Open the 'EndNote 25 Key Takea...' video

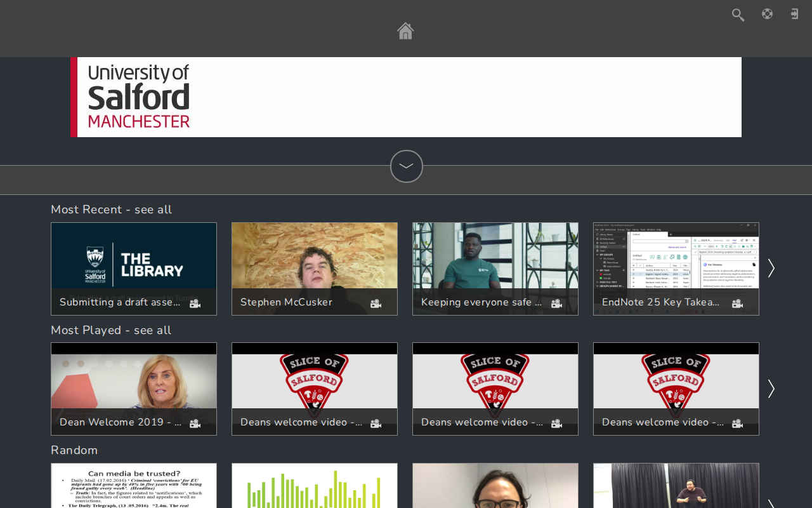(676, 269)
